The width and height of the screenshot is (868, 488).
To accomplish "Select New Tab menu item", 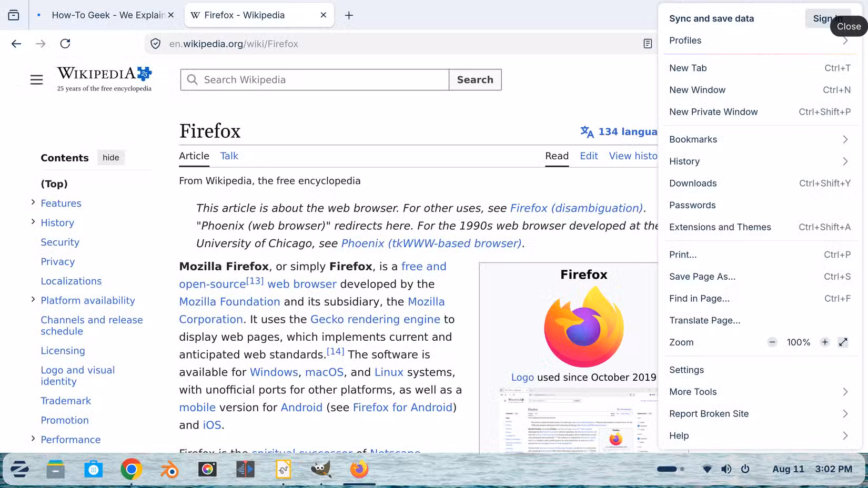I will pyautogui.click(x=759, y=68).
